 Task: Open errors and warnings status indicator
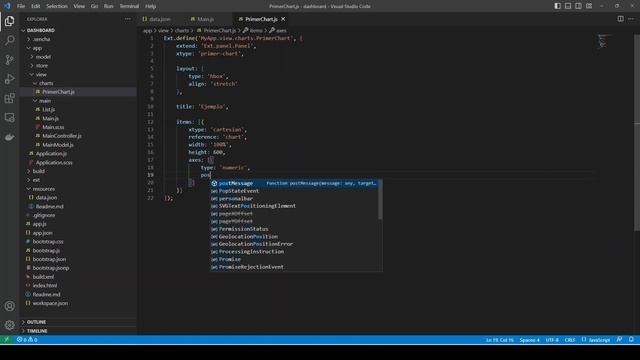click(27, 340)
